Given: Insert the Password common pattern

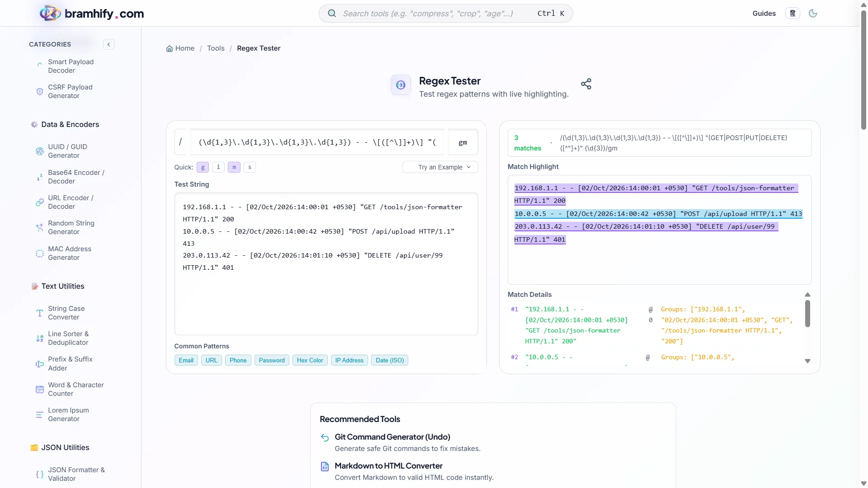Looking at the screenshot, I should pyautogui.click(x=272, y=360).
